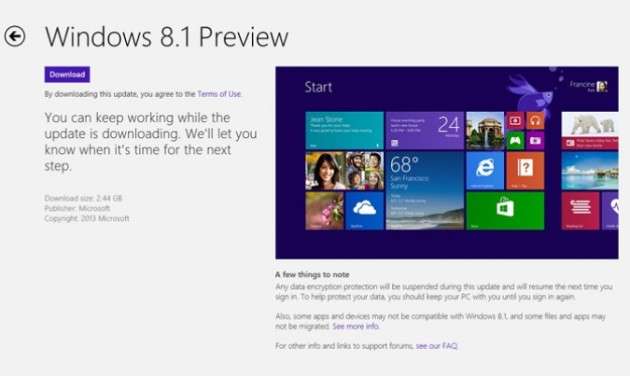This screenshot has height=376, width=630.
Task: Click the purple Download button
Action: pyautogui.click(x=67, y=74)
